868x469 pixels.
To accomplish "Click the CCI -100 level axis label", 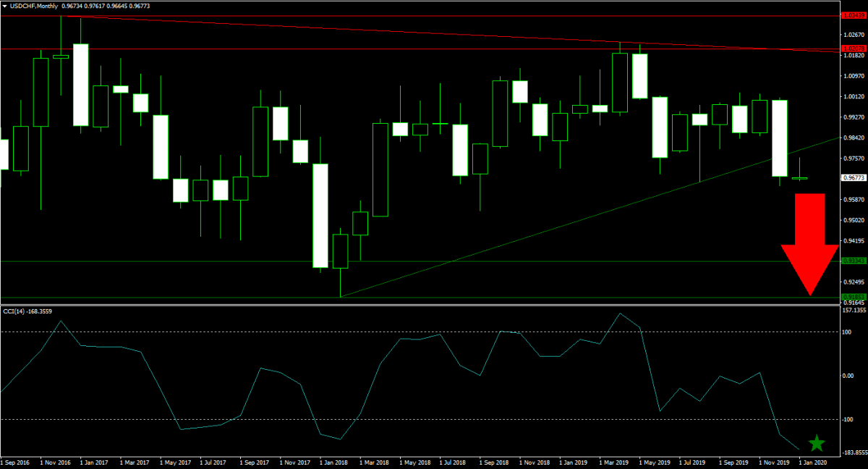I will coord(849,419).
